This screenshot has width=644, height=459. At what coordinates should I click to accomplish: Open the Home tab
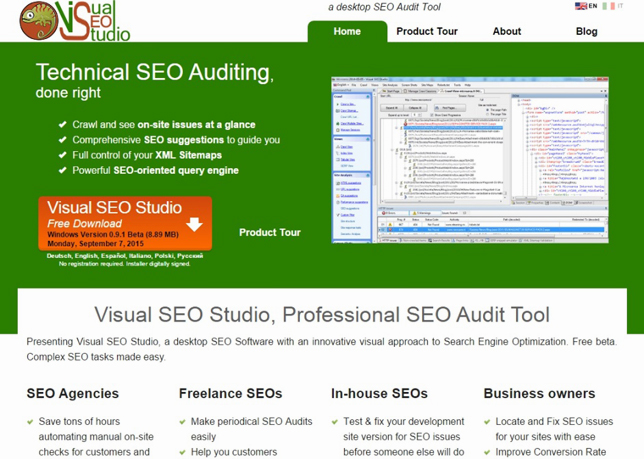(347, 31)
